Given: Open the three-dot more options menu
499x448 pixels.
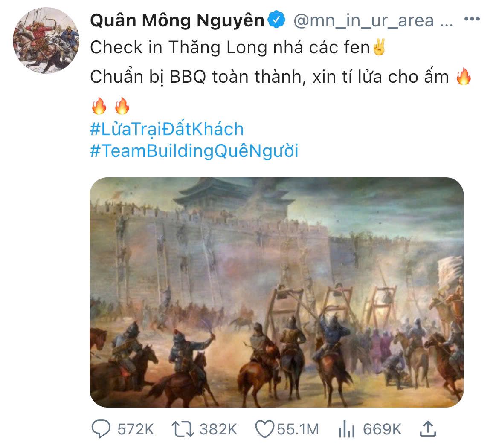Looking at the screenshot, I should point(472,19).
